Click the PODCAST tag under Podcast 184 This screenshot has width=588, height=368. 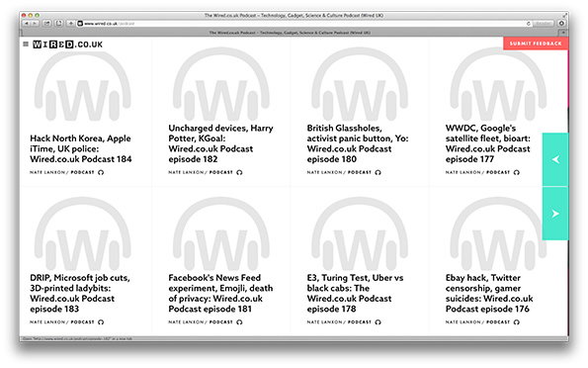82,172
